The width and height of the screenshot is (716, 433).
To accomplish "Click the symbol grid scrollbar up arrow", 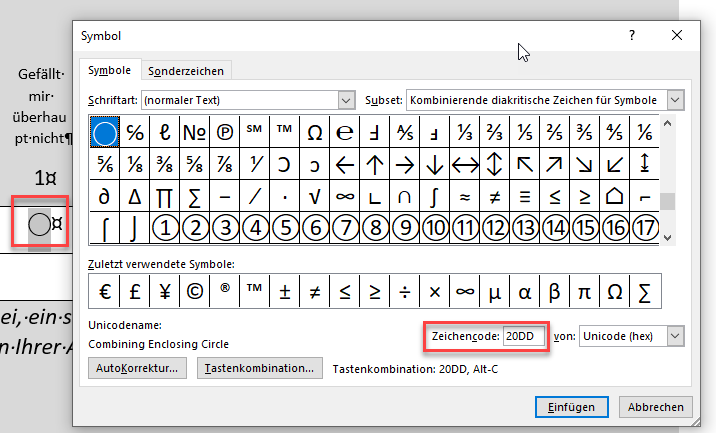I will [668, 123].
